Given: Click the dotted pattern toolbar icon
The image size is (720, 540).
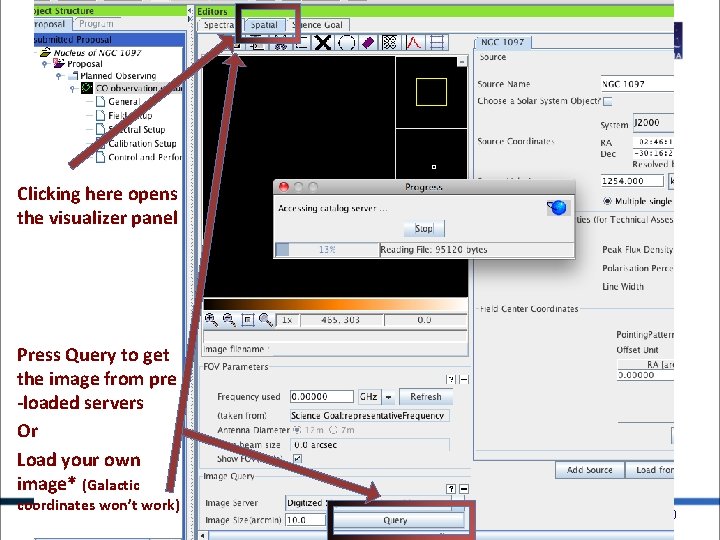Looking at the screenshot, I should point(390,43).
